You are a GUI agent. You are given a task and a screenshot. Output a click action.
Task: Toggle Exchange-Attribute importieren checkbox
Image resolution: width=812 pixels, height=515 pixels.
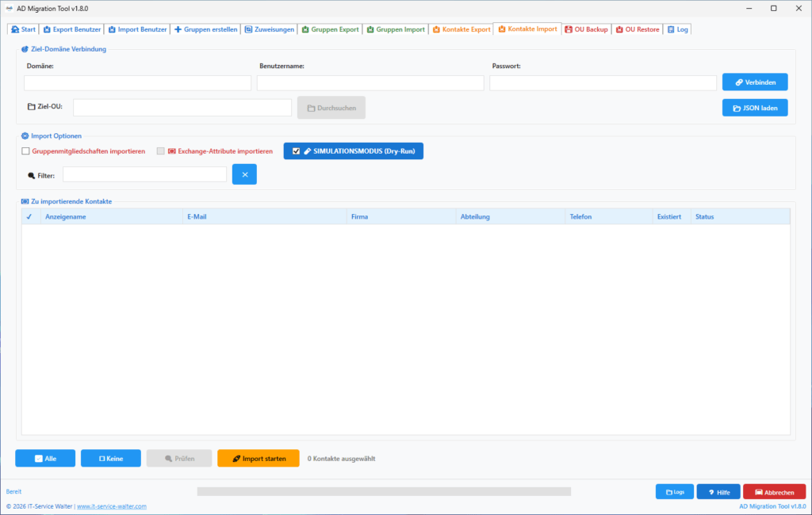click(160, 151)
